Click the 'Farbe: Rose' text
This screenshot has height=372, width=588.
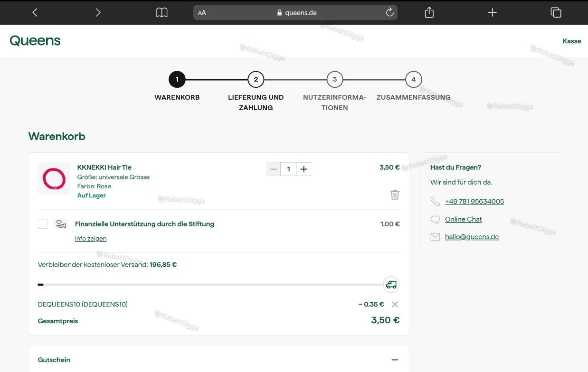(94, 186)
